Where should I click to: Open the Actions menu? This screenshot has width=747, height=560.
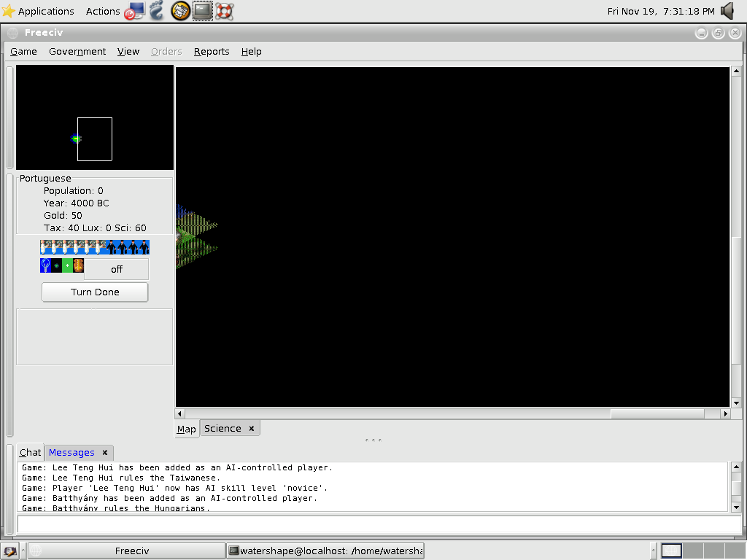pos(102,11)
